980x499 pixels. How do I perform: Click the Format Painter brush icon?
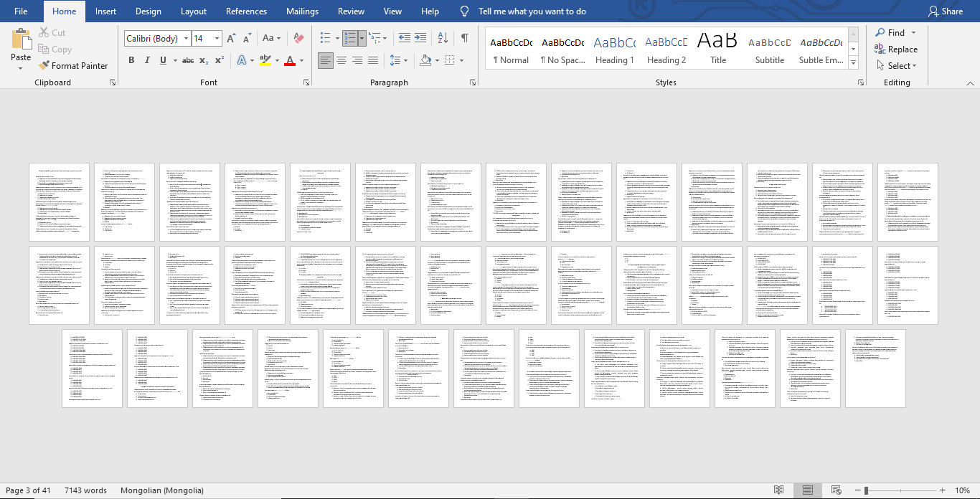coord(44,65)
